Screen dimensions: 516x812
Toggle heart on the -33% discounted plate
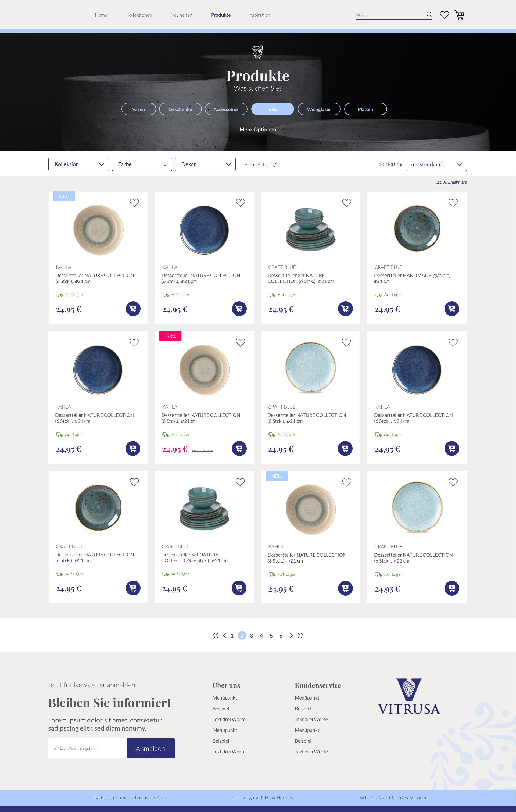240,343
